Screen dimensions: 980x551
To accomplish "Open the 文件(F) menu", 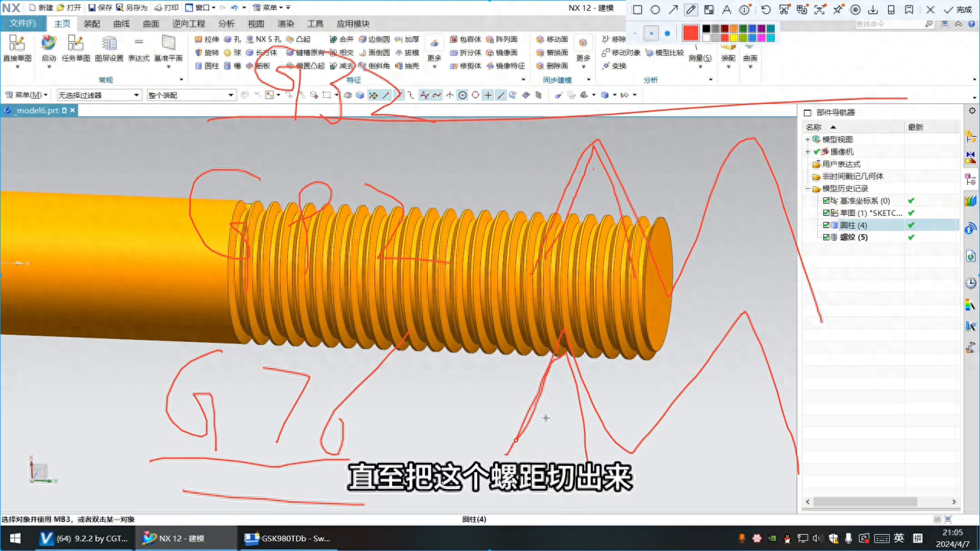I will 22,24.
